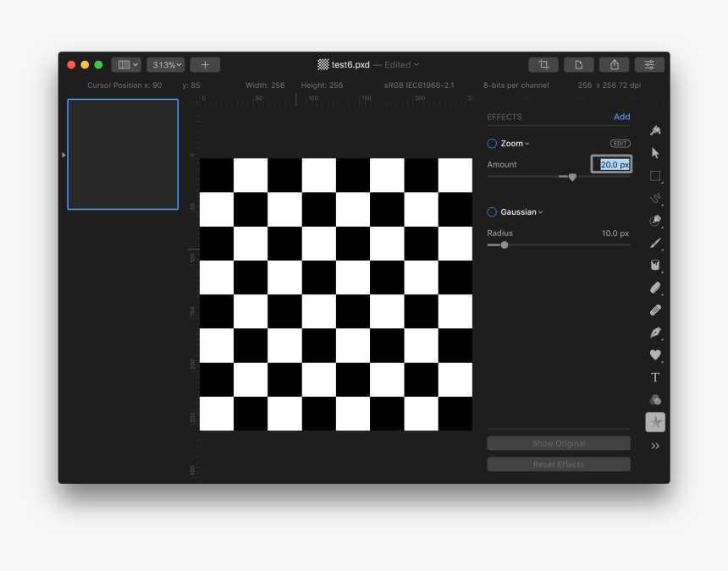Select the Pen tool
The image size is (728, 571).
click(x=655, y=332)
